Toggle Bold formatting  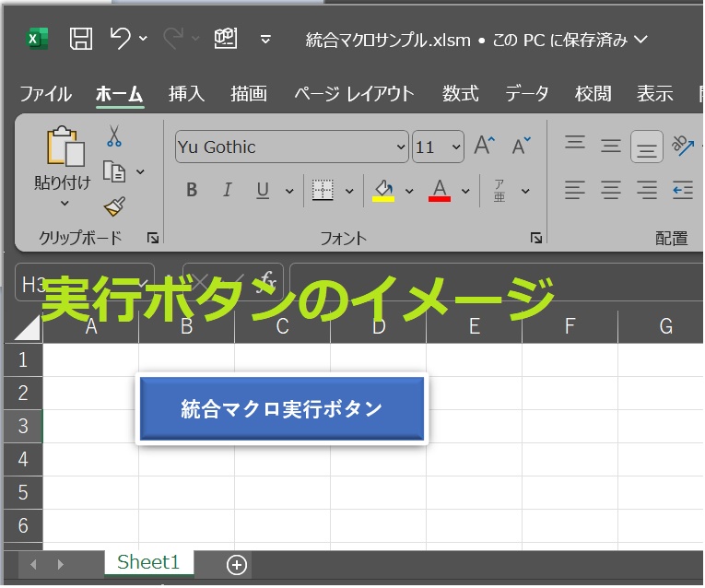(x=192, y=190)
